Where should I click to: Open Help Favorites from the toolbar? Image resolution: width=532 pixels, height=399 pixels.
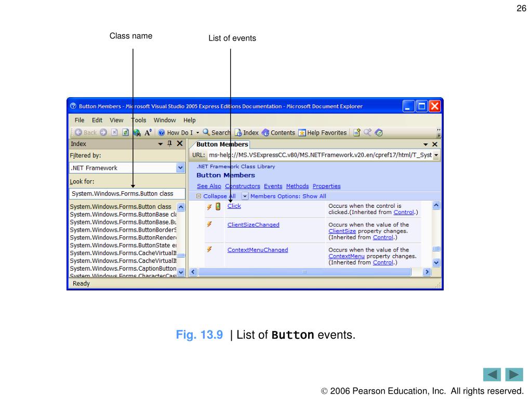322,132
